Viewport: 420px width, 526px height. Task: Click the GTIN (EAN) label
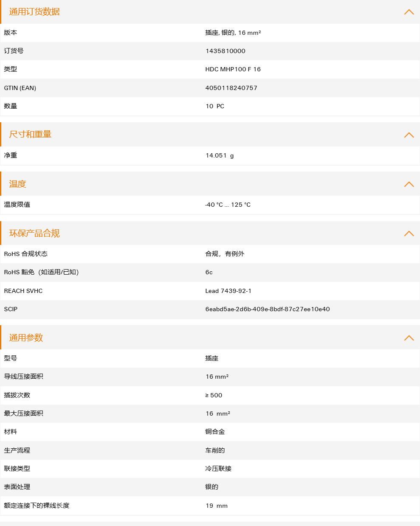[x=20, y=88]
